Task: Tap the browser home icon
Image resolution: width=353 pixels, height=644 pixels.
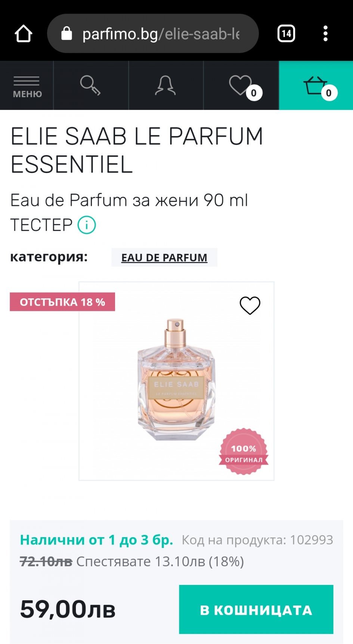Action: coord(24,34)
